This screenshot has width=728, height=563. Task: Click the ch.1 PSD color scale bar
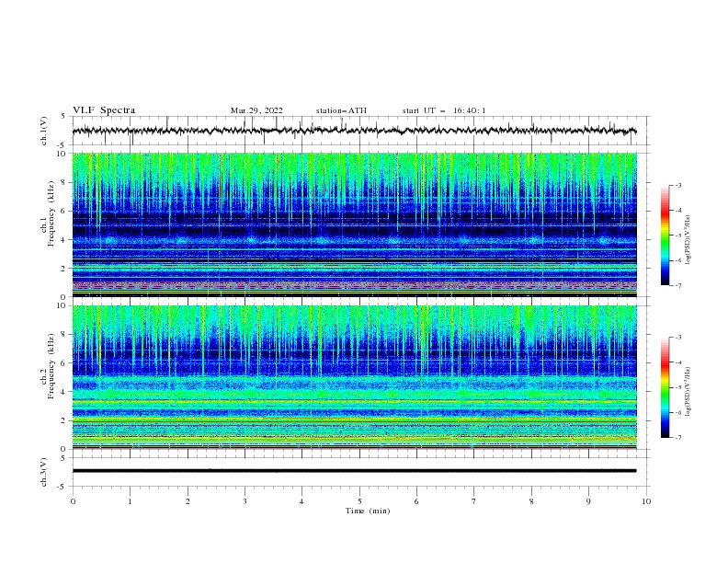click(665, 236)
